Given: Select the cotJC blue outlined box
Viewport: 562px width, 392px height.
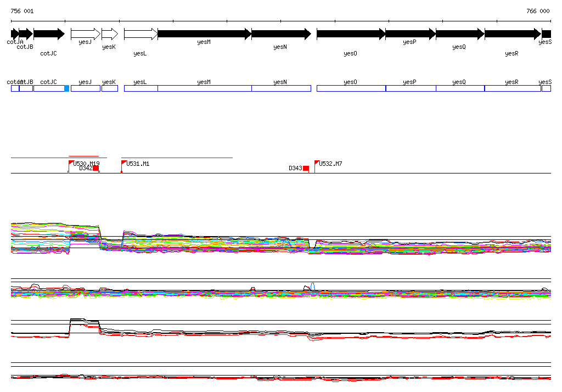Looking at the screenshot, I should coord(49,88).
